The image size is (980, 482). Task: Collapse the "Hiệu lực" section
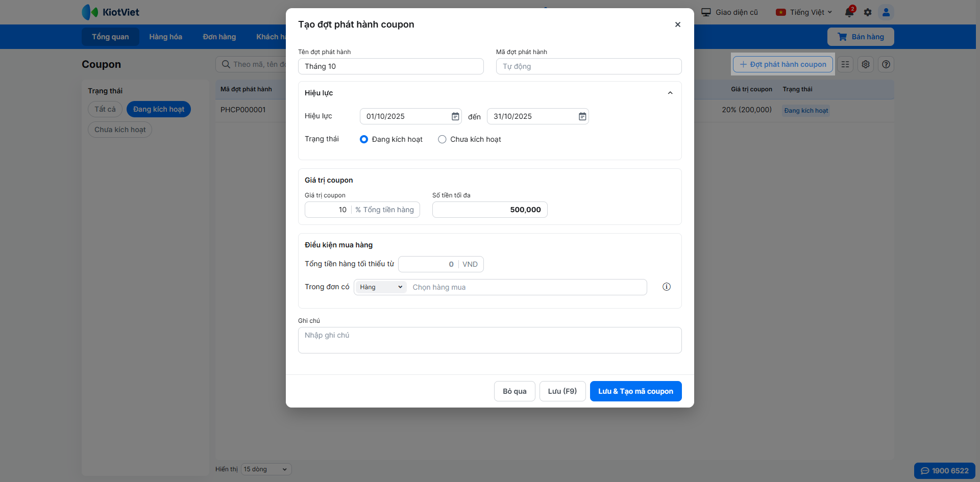[x=670, y=93]
